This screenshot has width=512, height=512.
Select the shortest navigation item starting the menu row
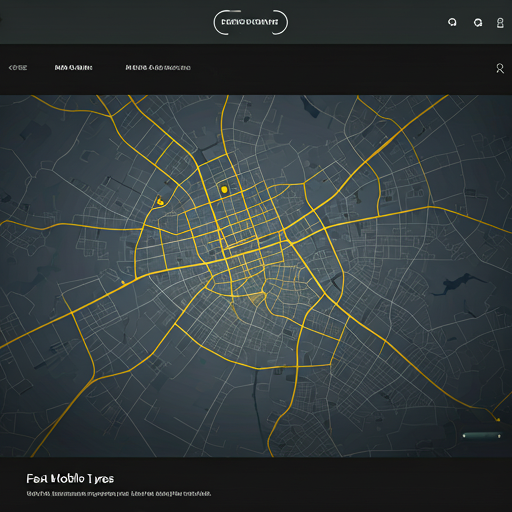click(x=18, y=68)
